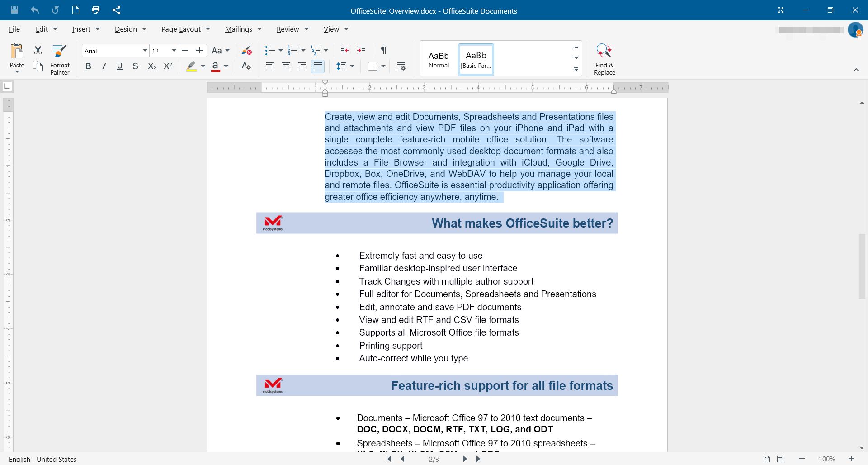
Task: Go to the next page
Action: 465,459
